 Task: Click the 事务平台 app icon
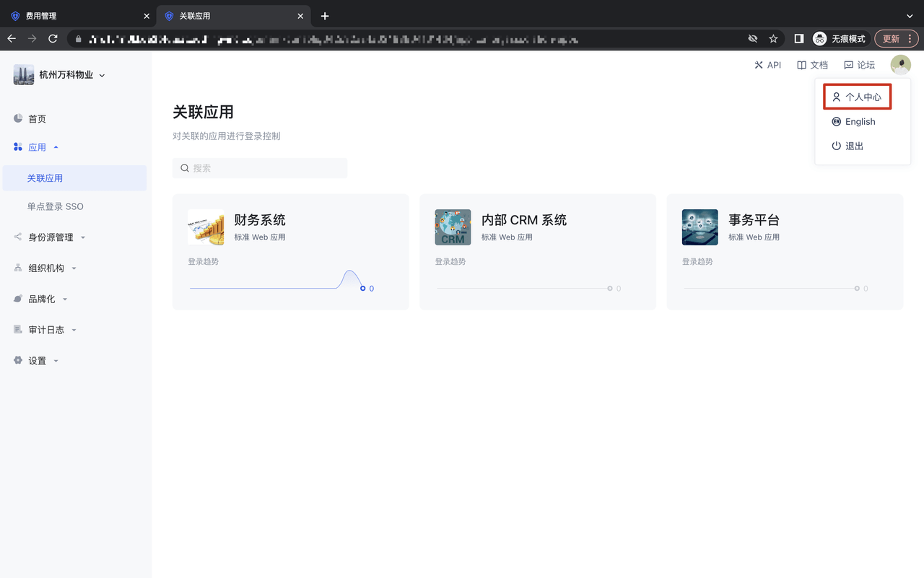point(699,227)
